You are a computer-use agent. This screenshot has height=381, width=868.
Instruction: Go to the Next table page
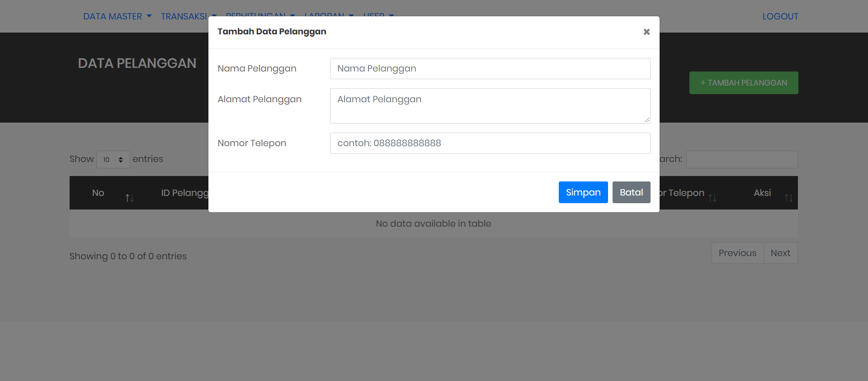(x=780, y=253)
